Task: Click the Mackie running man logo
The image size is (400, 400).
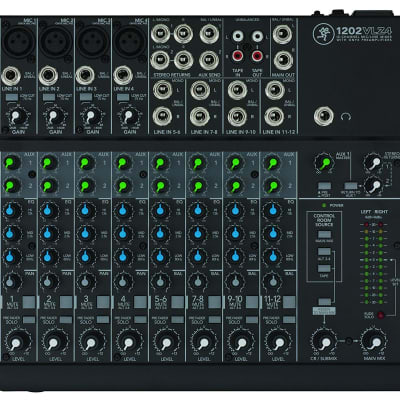Action: [x=323, y=34]
